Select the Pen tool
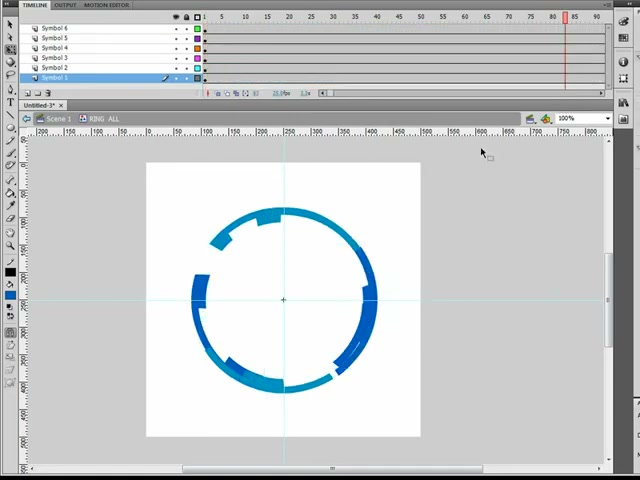The width and height of the screenshot is (640, 480). pos(10,90)
